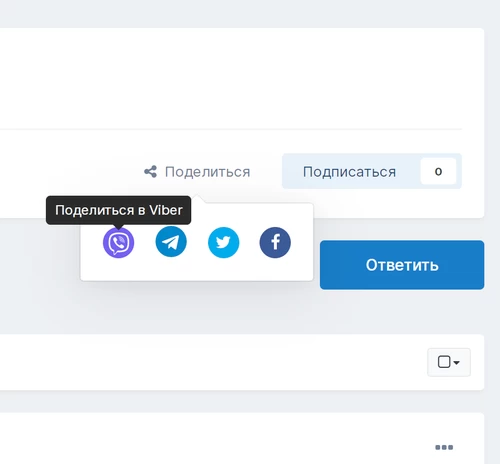Click the small arrow pointer atop share popup
500x464 pixels.
tap(197, 199)
